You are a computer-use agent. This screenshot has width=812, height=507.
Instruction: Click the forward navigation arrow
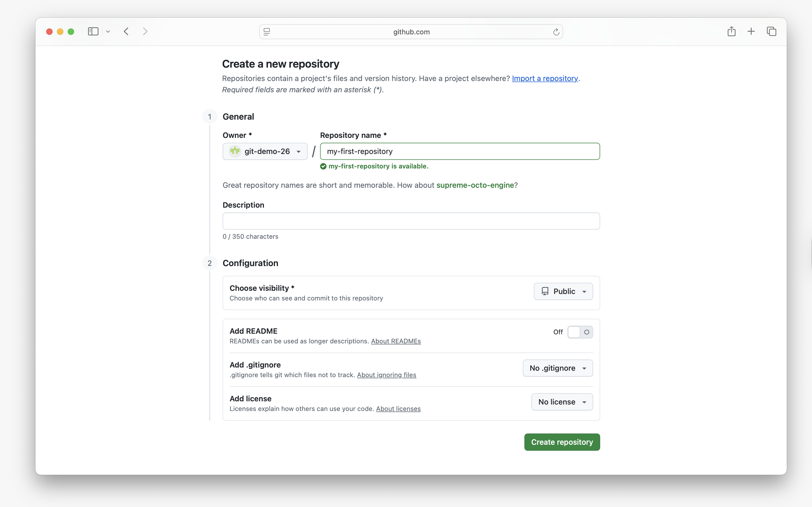tap(145, 31)
